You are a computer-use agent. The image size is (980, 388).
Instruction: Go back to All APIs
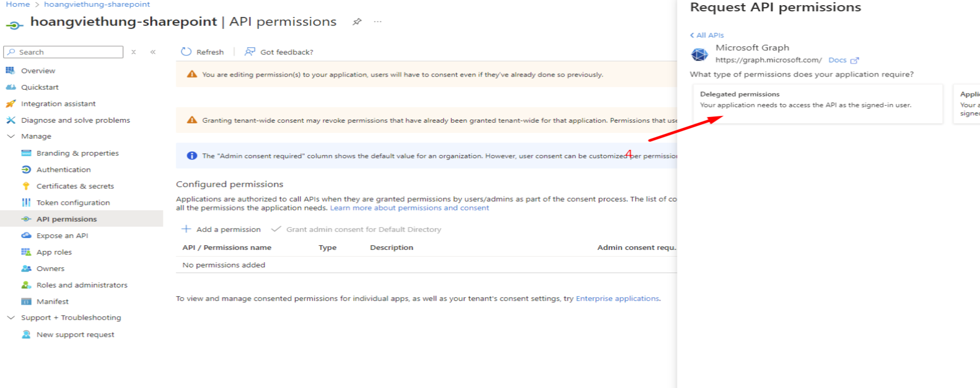tap(707, 35)
